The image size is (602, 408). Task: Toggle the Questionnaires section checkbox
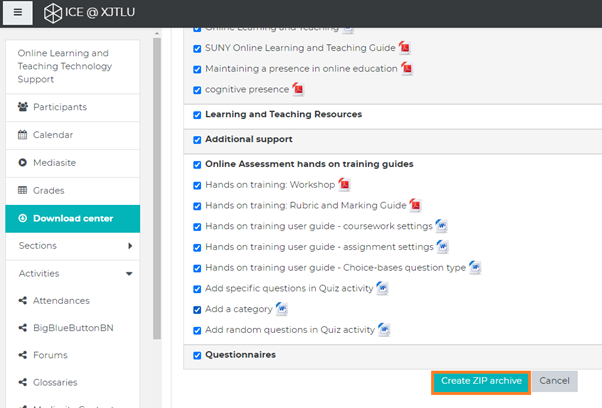click(x=197, y=356)
